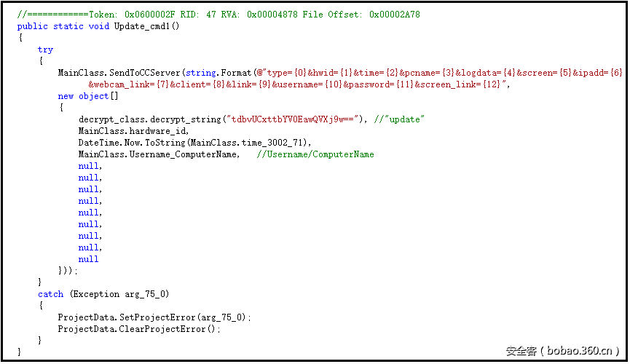Image resolution: width=630 pixels, height=364 pixels.
Task: Click the last null without trailing comma
Action: [x=88, y=260]
